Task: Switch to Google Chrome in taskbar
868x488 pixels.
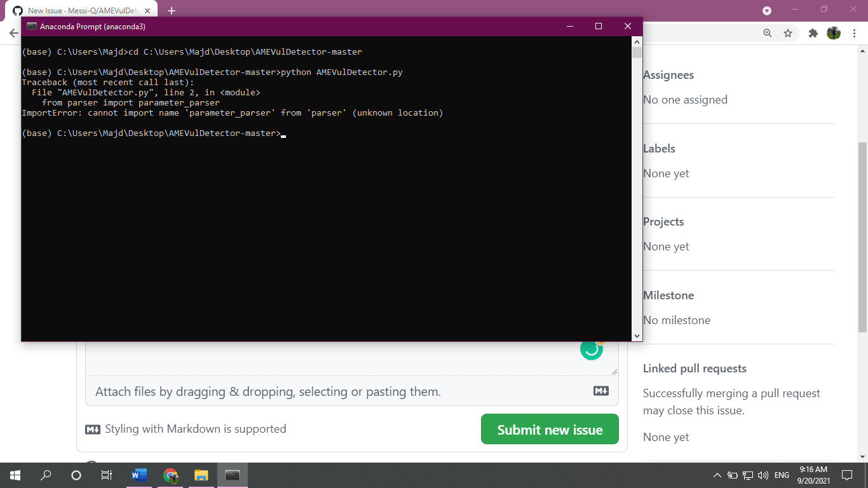Action: coord(170,475)
